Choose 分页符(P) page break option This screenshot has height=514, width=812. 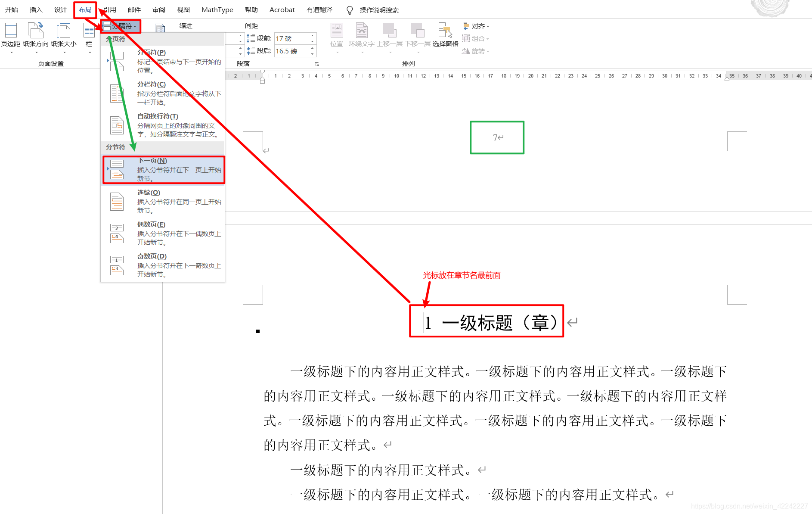[163, 61]
